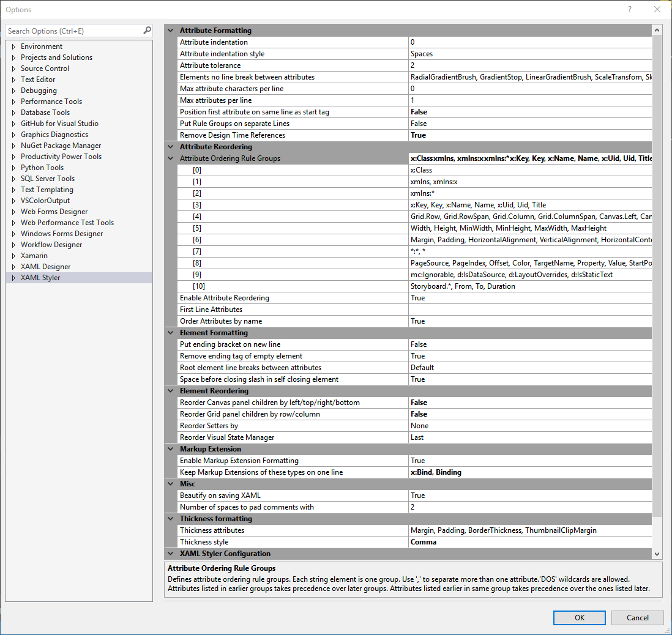The image size is (672, 635).
Task: Select the NuGet Package Manager category
Action: [61, 146]
